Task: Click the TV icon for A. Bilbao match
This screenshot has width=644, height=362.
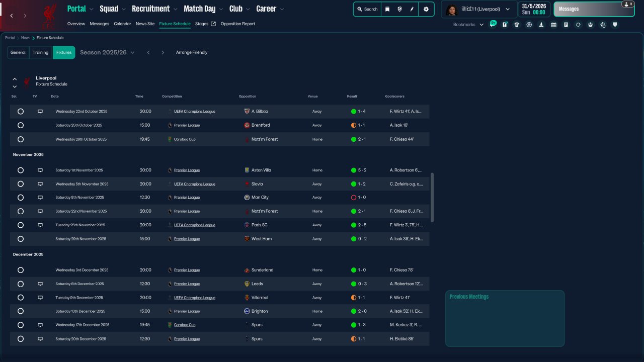Action: [41, 111]
